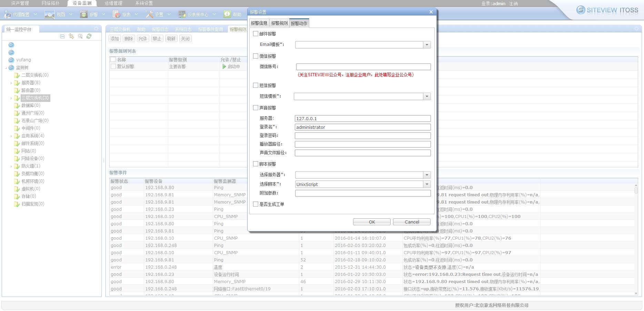Click the green refresh icon above the tree
The image size is (644, 311).
(89, 36)
